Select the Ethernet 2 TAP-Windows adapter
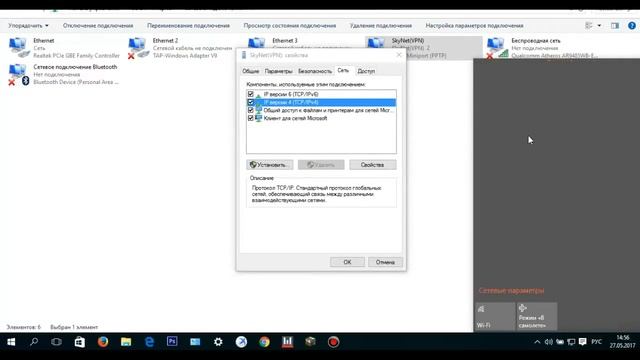This screenshot has height=360, width=640. (x=180, y=48)
